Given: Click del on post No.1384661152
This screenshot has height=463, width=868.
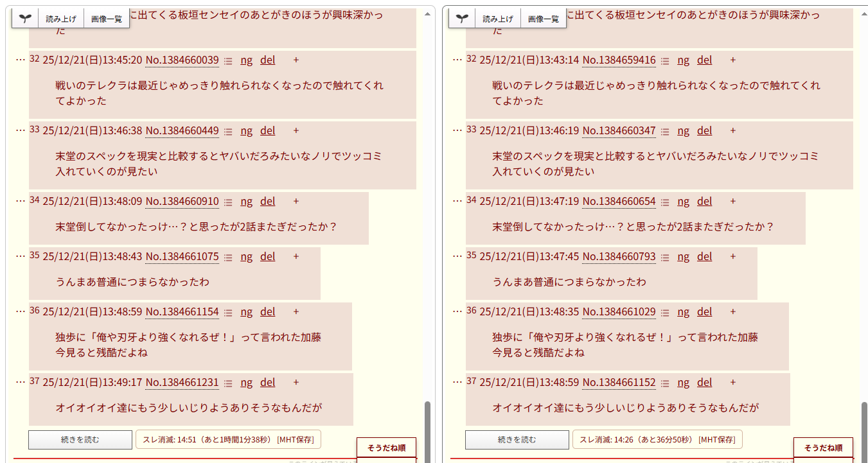Looking at the screenshot, I should point(704,382).
